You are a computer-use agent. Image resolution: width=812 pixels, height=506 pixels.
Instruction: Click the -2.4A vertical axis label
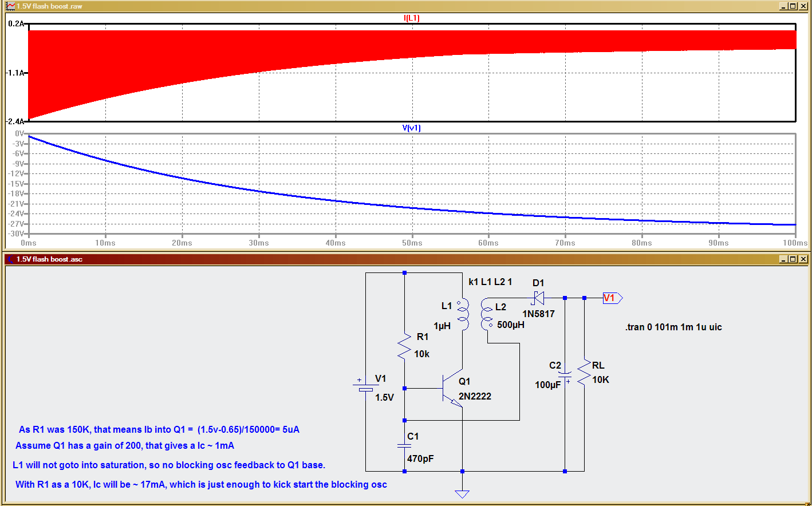[x=14, y=122]
